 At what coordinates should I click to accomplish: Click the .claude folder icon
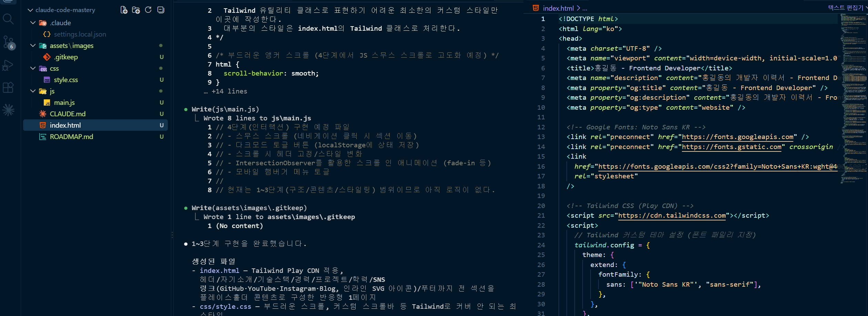pyautogui.click(x=43, y=23)
